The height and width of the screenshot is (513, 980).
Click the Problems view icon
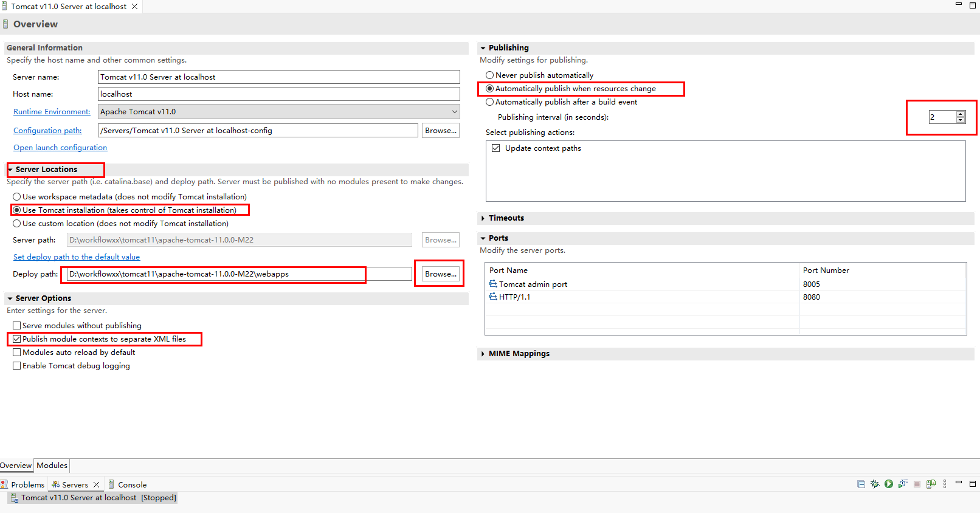(4, 484)
